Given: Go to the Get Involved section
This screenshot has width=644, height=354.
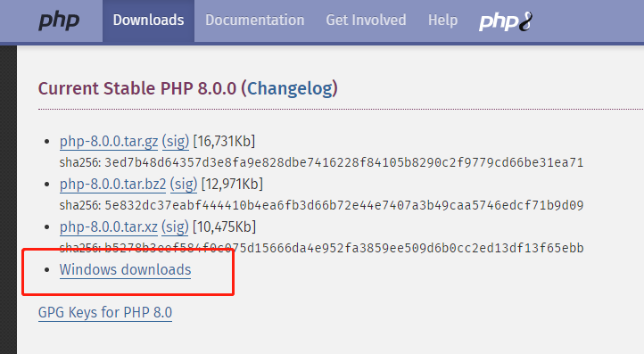Looking at the screenshot, I should click(x=366, y=21).
